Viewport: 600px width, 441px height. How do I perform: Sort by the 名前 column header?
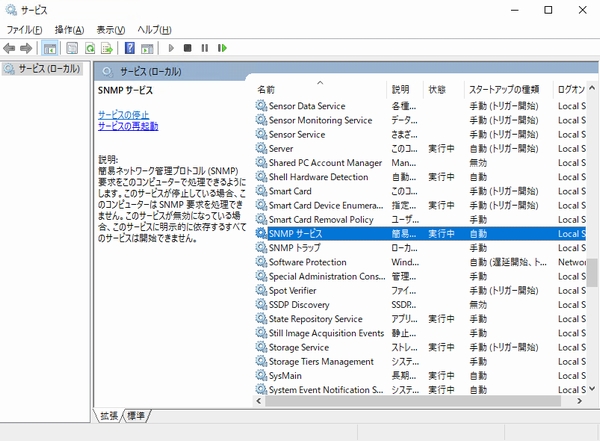tap(320, 90)
